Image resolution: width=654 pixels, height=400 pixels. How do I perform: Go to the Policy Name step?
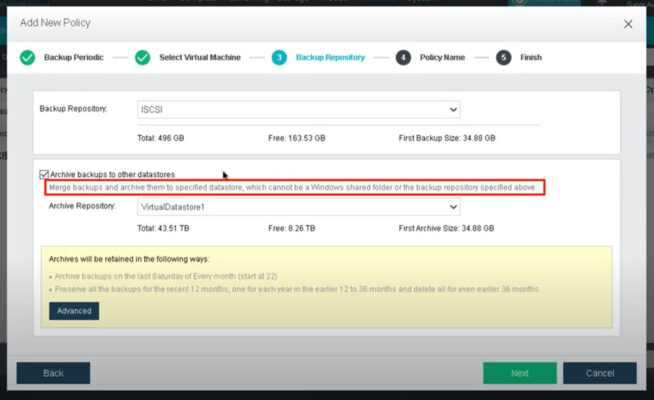(442, 58)
